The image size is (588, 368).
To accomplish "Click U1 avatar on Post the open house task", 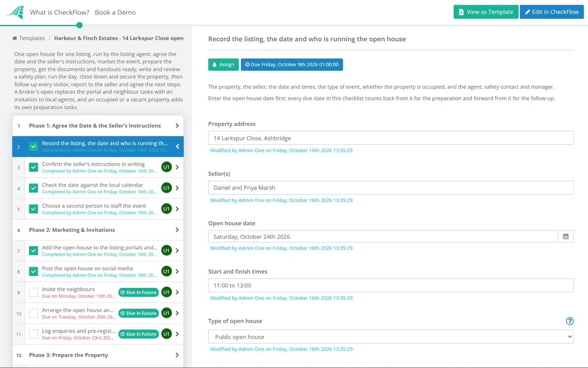I will 166,271.
